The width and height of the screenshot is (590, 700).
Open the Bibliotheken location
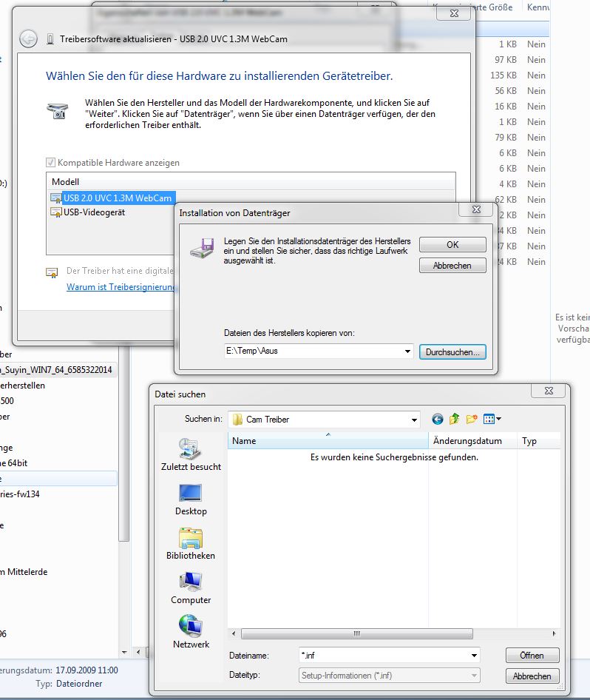click(x=191, y=543)
